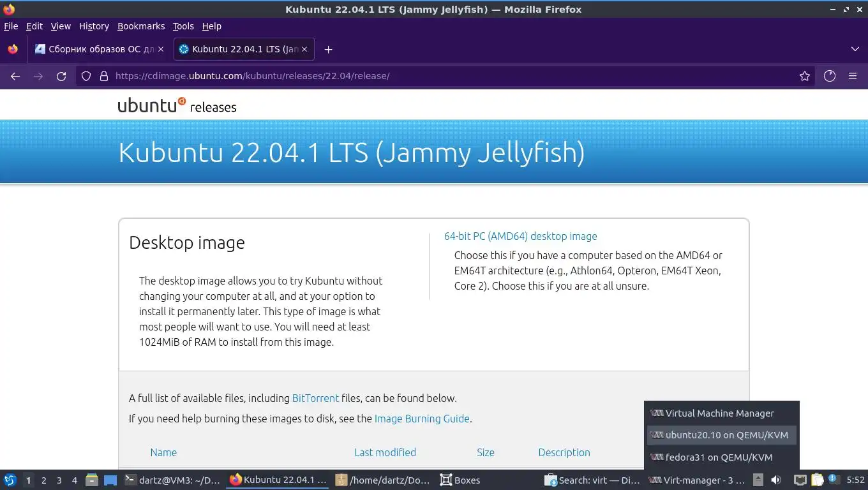The height and width of the screenshot is (490, 868).
Task: Open the clipboard manager tray icon
Action: (x=817, y=480)
